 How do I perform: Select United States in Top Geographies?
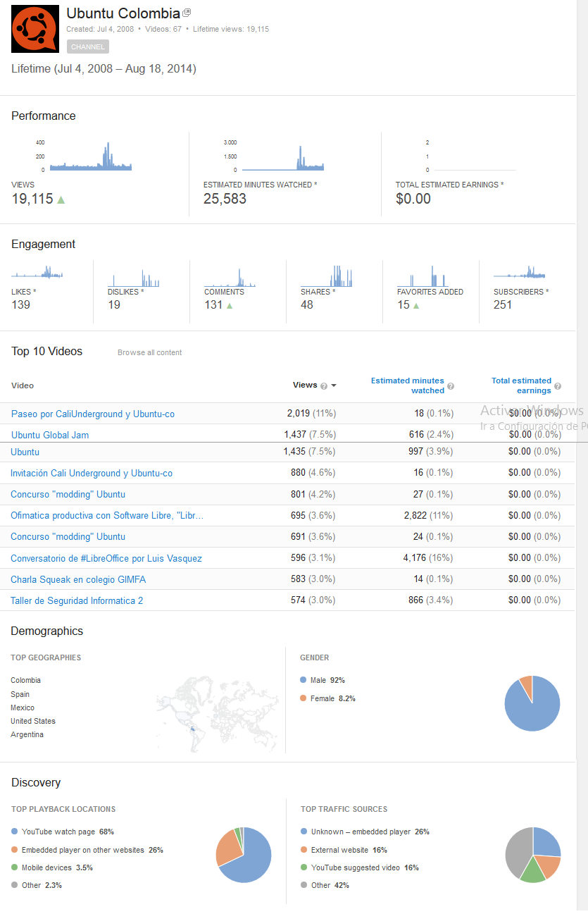pyautogui.click(x=33, y=721)
